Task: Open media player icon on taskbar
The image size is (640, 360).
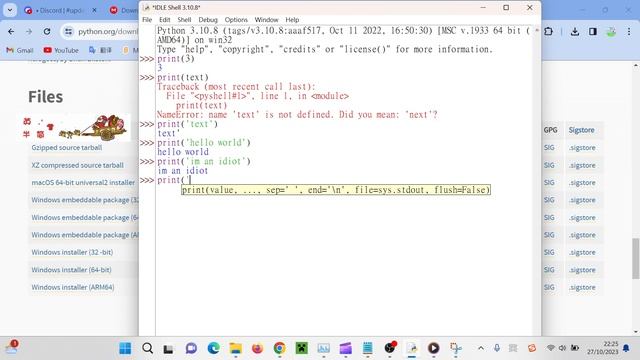Action: click(433, 348)
